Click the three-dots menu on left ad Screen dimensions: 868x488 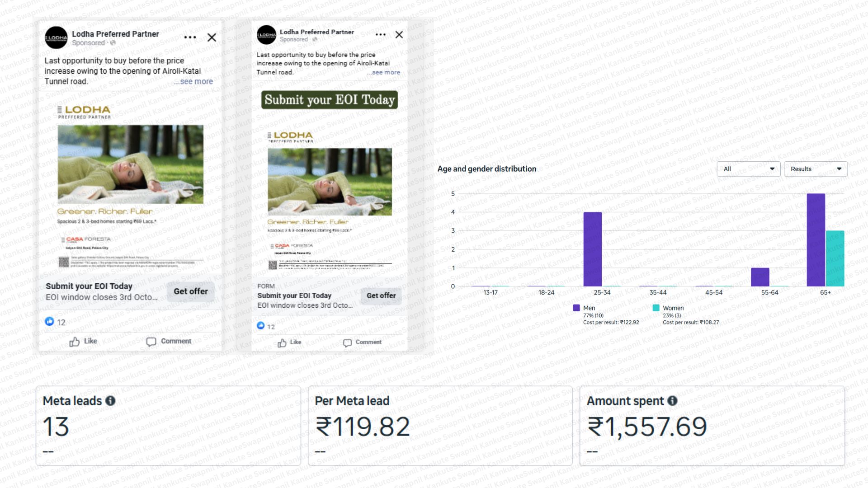coord(190,38)
